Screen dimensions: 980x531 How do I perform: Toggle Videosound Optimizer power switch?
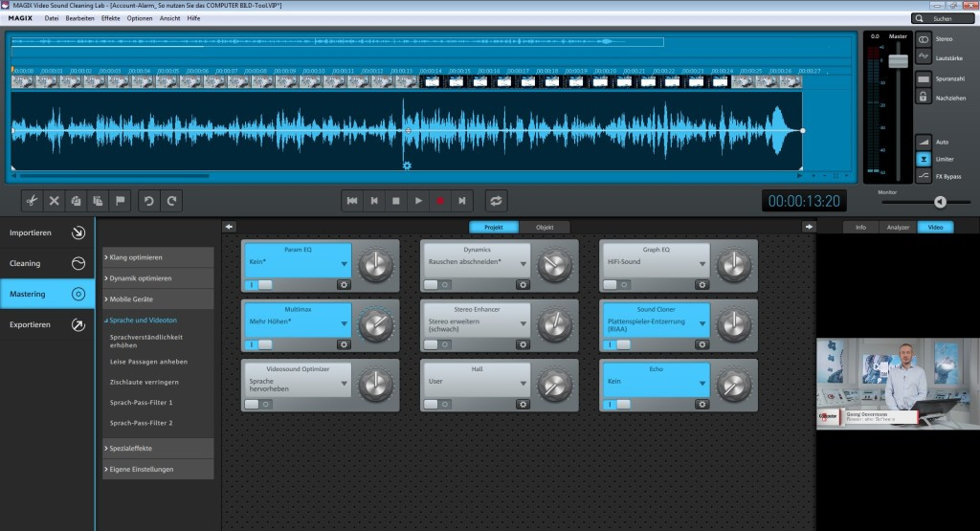258,405
